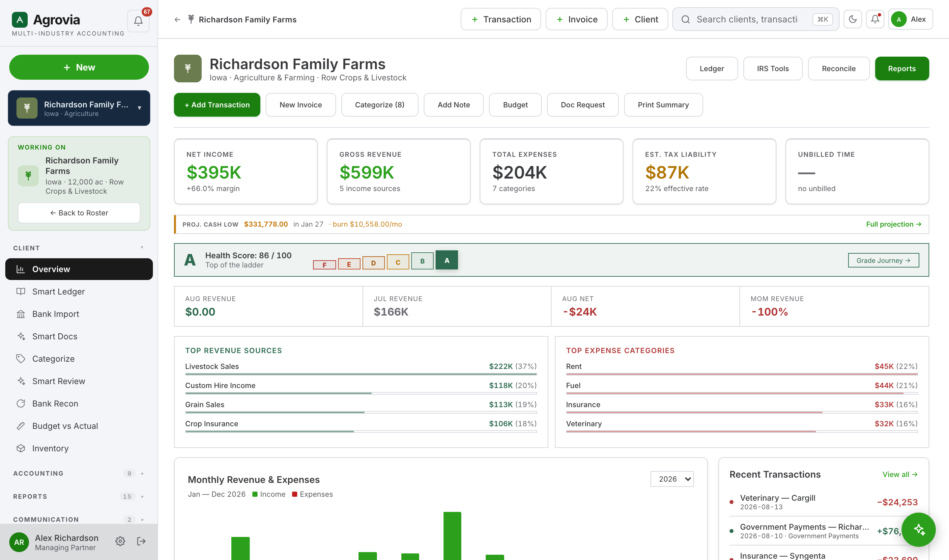949x560 pixels.
Task: Click Livestock Sales revenue row
Action: [360, 368]
